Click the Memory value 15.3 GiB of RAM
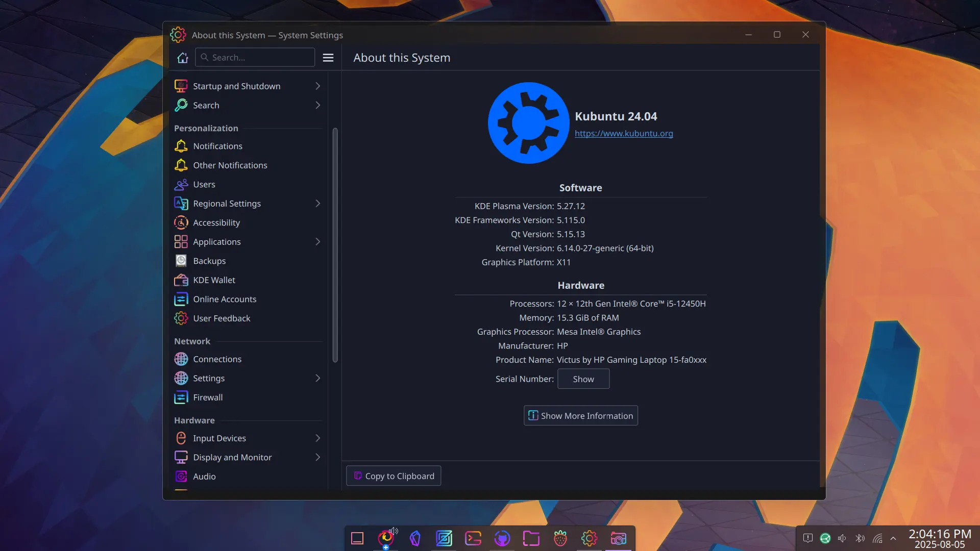Image resolution: width=980 pixels, height=551 pixels. coord(588,318)
